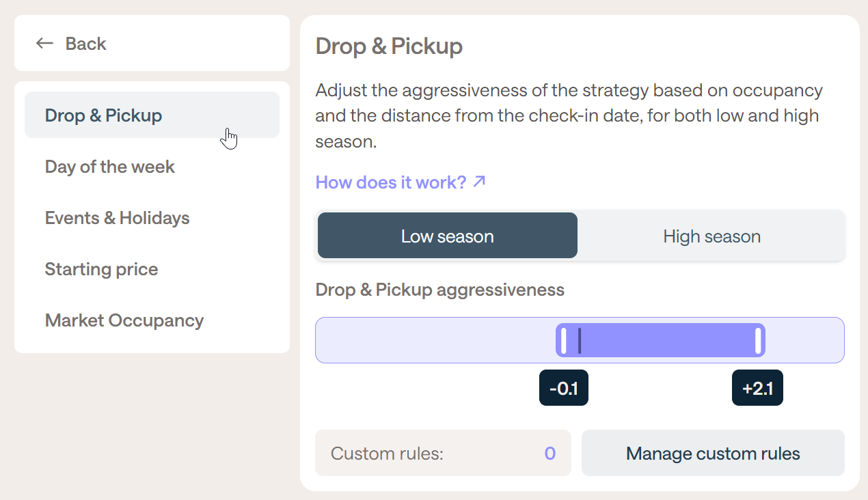Select Market Occupancy in the sidebar
868x500 pixels.
[x=124, y=320]
